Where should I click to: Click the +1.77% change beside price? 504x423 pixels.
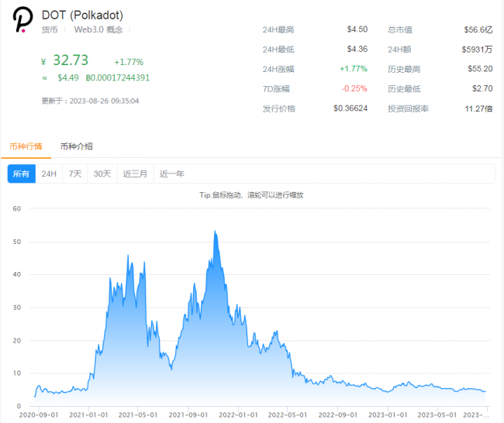pyautogui.click(x=129, y=62)
